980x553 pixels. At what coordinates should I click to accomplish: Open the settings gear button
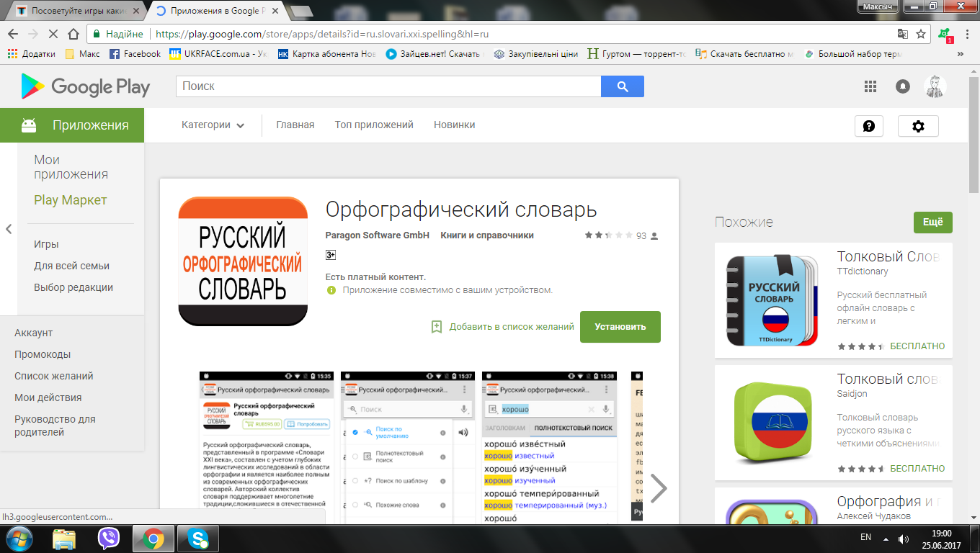click(x=918, y=126)
